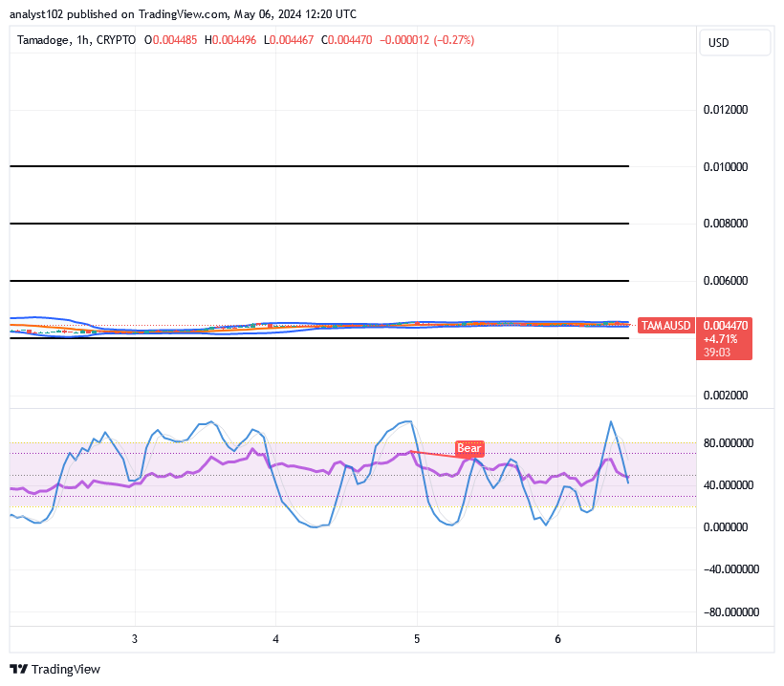This screenshot has height=686, width=784.
Task: Click the analyst102 publication header text
Action: [183, 14]
